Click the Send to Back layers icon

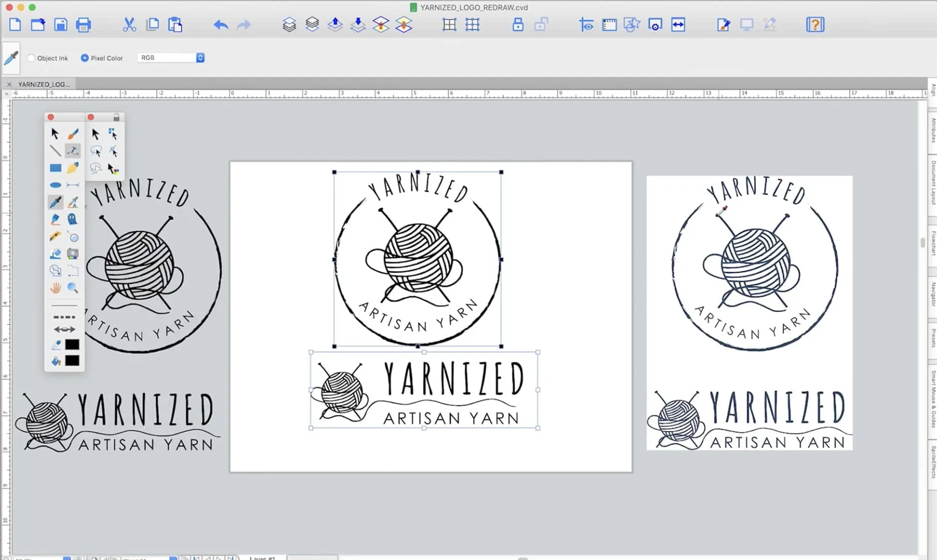(x=312, y=25)
